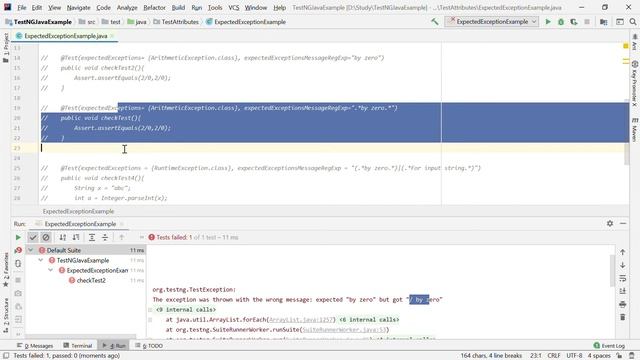Click the Stop square in the main toolbar
Viewport: 640px width, 360px height.
587,22
